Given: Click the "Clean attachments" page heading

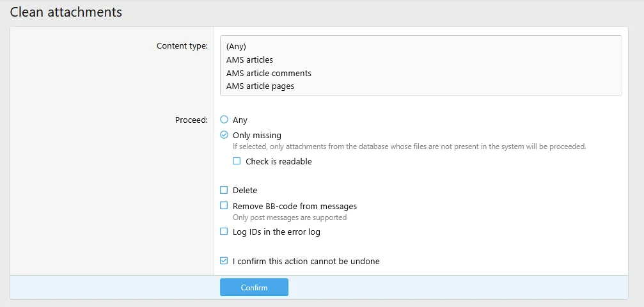Looking at the screenshot, I should pyautogui.click(x=66, y=12).
